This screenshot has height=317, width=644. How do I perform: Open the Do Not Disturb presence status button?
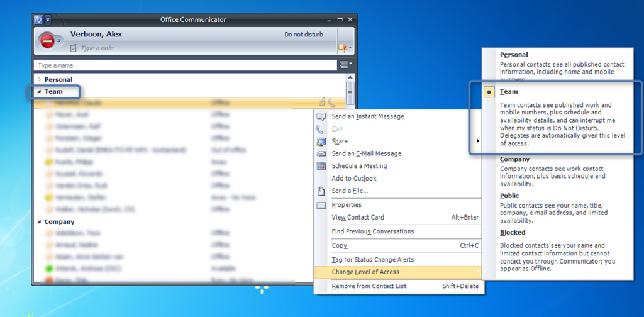point(48,40)
